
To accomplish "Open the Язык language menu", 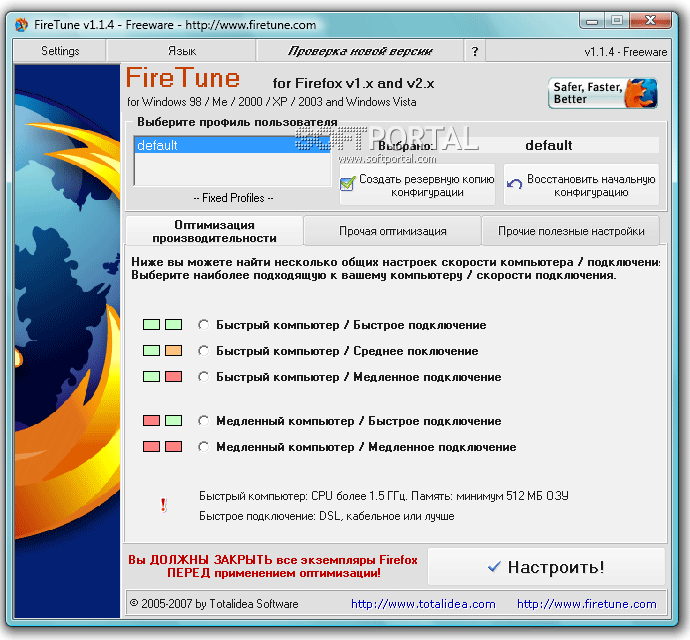I will (182, 51).
